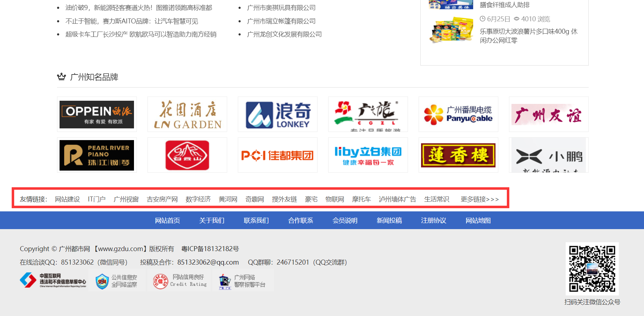Open the 莲香楼 brand logo

pos(458,155)
